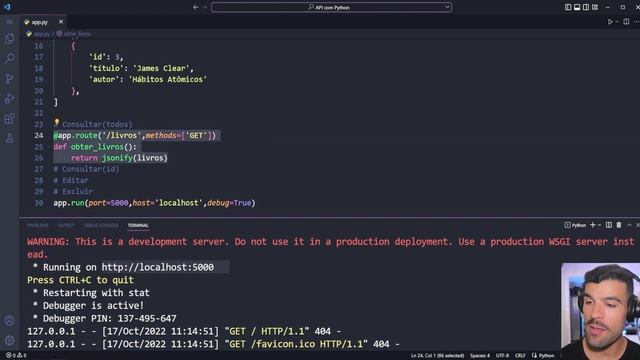Customize layout icon in title bar

point(595,7)
